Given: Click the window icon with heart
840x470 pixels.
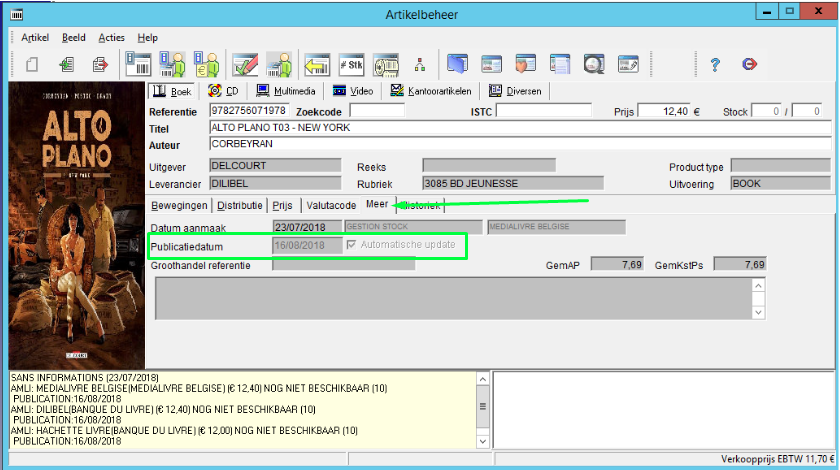Looking at the screenshot, I should (526, 64).
